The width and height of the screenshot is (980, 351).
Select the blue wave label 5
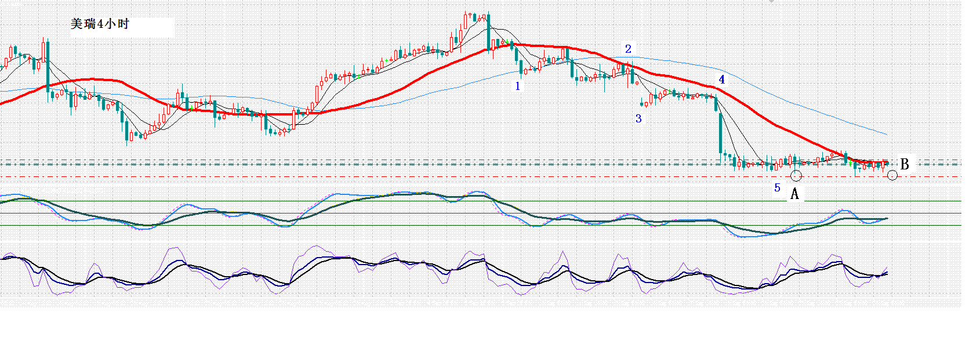tap(778, 187)
